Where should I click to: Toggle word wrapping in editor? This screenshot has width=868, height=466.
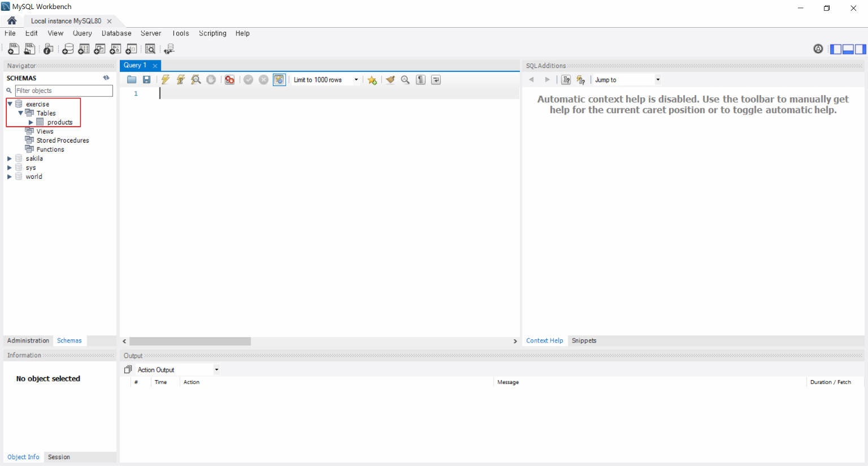coord(436,80)
